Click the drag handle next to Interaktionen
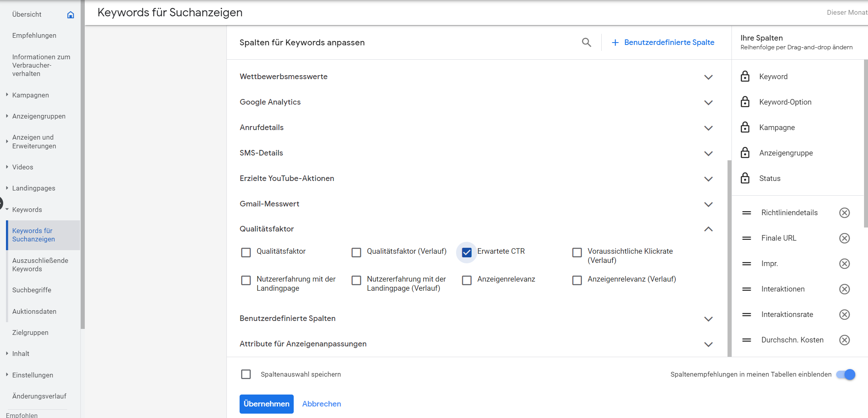Screen dimensions: 868x418 point(747,289)
